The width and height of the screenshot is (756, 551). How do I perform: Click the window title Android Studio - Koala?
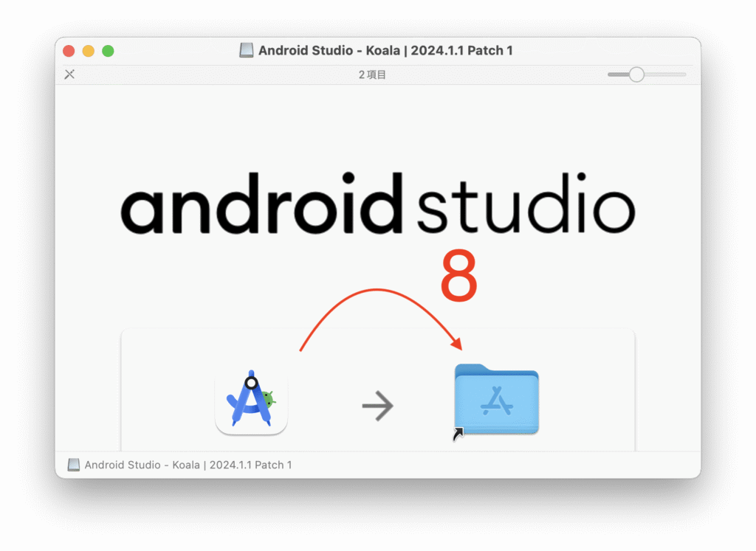pyautogui.click(x=385, y=50)
